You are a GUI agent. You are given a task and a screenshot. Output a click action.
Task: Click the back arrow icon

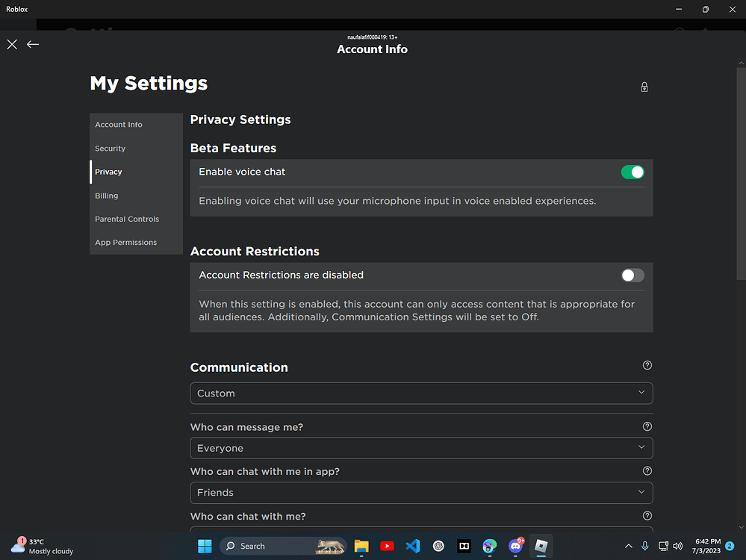click(33, 44)
